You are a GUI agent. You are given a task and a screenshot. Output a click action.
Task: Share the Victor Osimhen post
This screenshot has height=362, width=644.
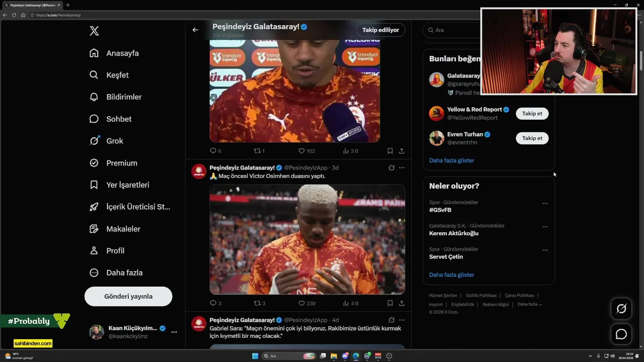[401, 303]
